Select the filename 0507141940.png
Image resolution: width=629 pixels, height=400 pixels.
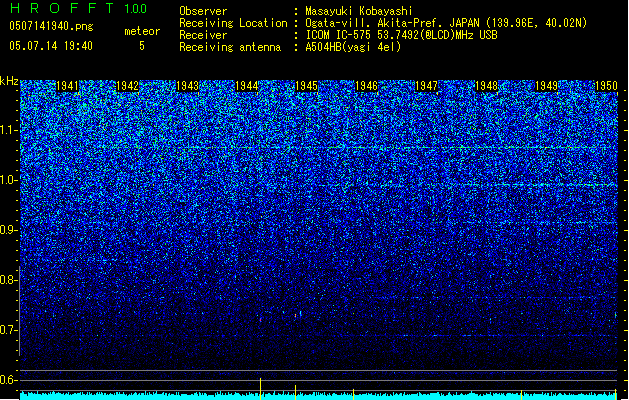[51, 26]
